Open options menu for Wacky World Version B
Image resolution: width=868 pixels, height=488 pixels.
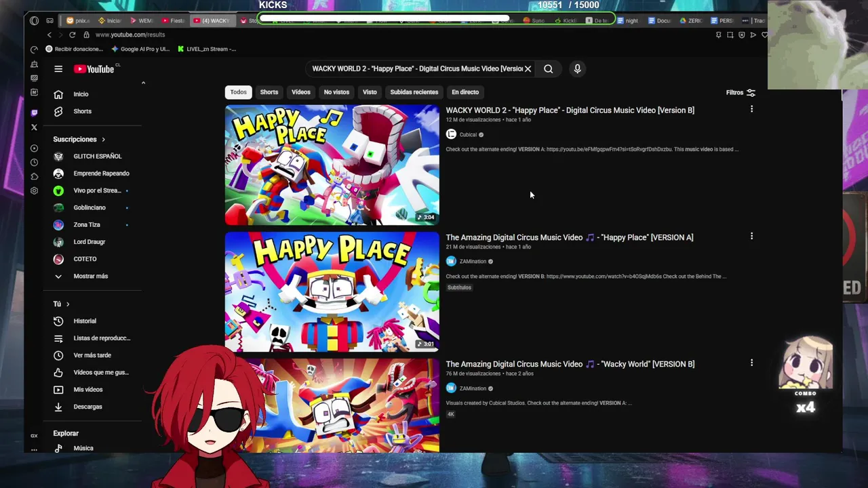[751, 363]
